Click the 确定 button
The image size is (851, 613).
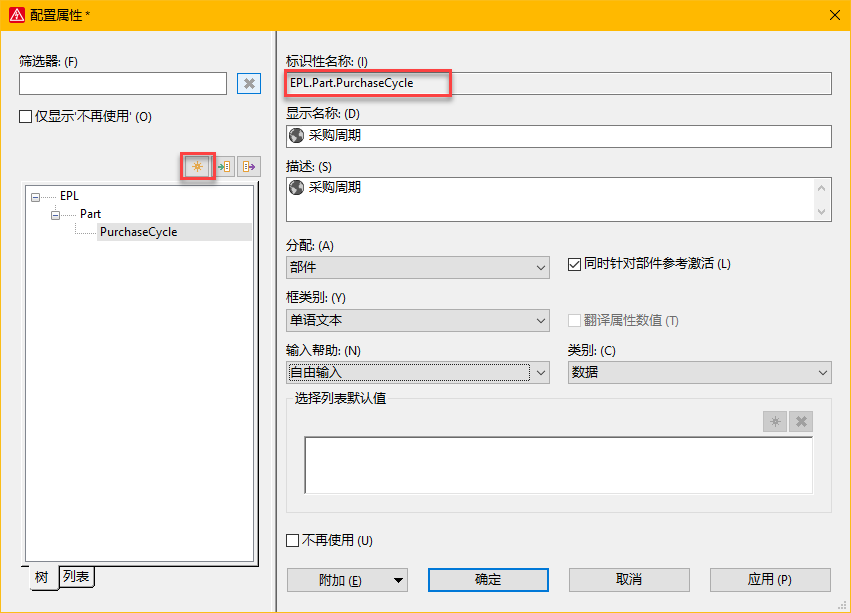pos(488,580)
